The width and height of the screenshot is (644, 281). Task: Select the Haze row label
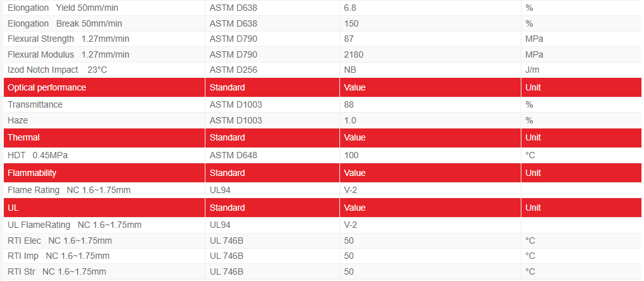click(18, 120)
